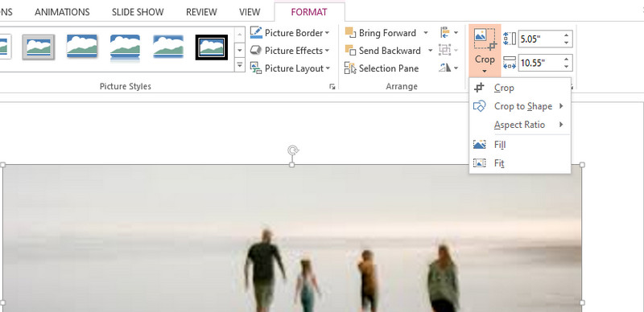The image size is (644, 312).
Task: Edit the shape height field 5.05"
Action: tap(539, 39)
